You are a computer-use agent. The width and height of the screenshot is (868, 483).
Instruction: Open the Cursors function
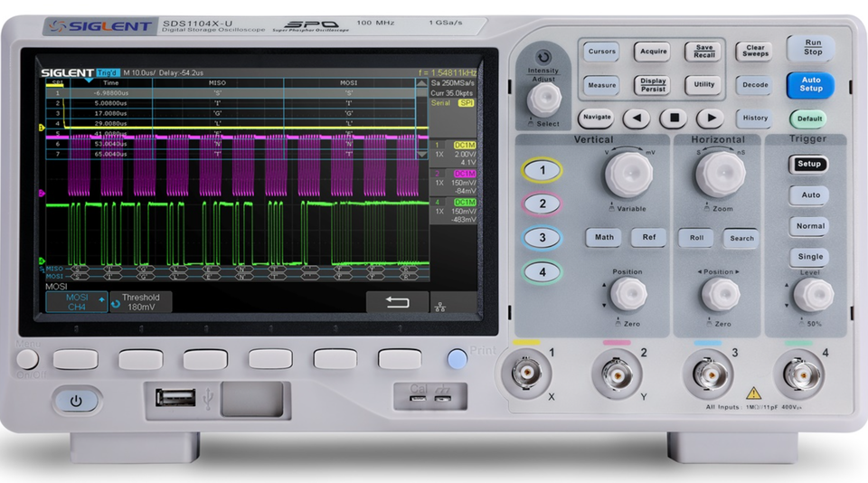coord(601,52)
